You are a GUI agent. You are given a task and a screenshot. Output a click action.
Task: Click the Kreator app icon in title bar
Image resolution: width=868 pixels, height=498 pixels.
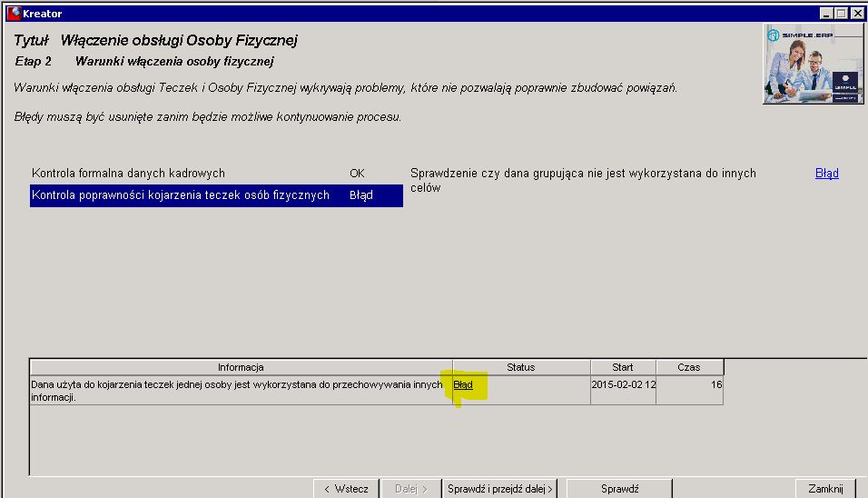(14, 14)
